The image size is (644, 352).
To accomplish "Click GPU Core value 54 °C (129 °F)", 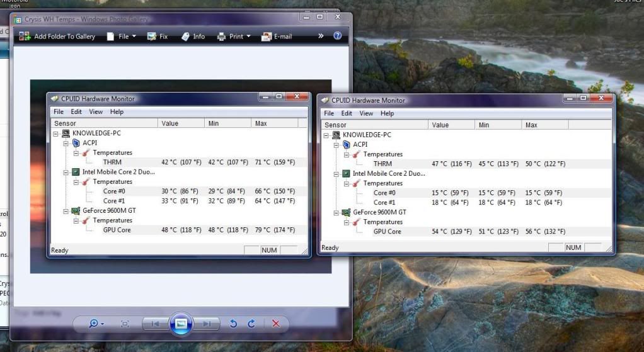I will tap(451, 231).
